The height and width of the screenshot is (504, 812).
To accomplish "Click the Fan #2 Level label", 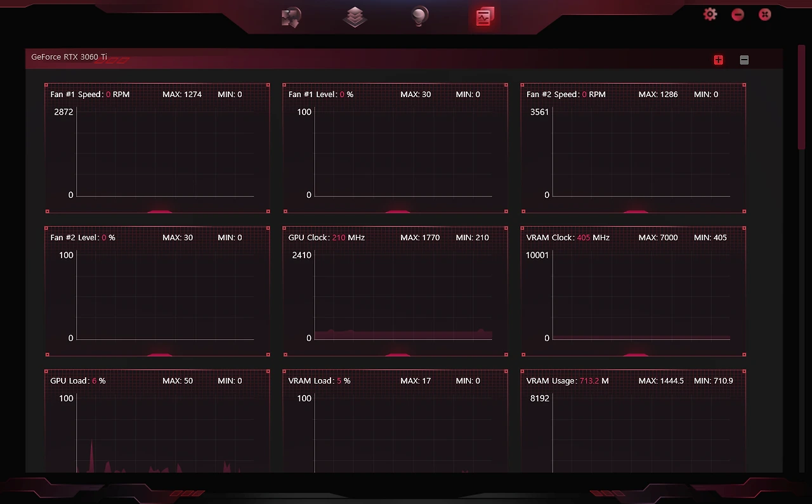I will pos(75,238).
